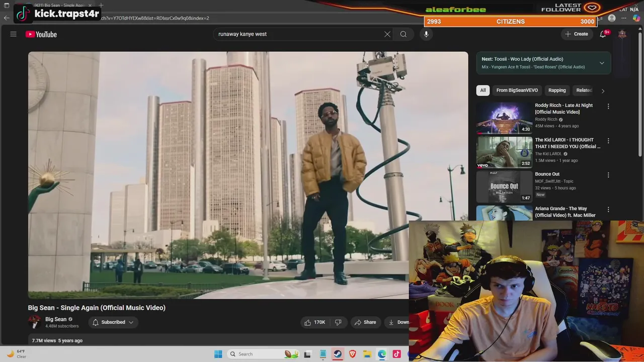Open YouTube notifications bell
Viewport: 644px width, 362px height.
(x=603, y=34)
